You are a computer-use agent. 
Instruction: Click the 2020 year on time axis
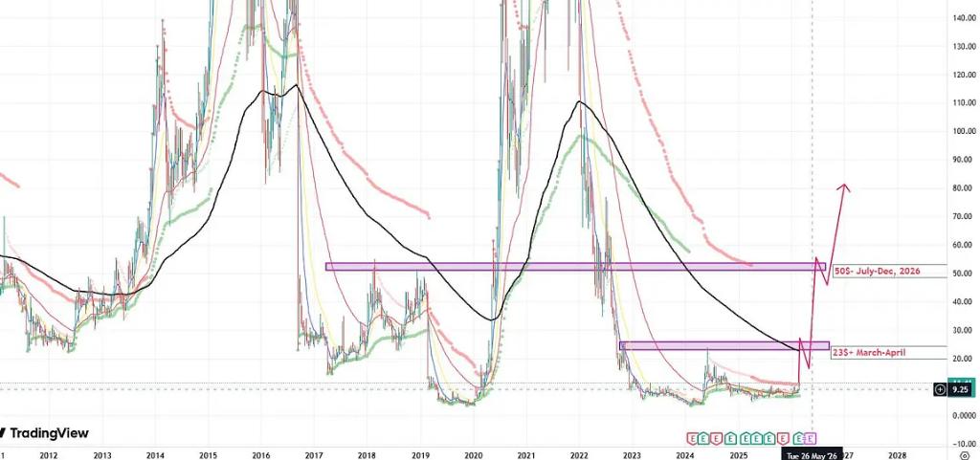click(473, 455)
